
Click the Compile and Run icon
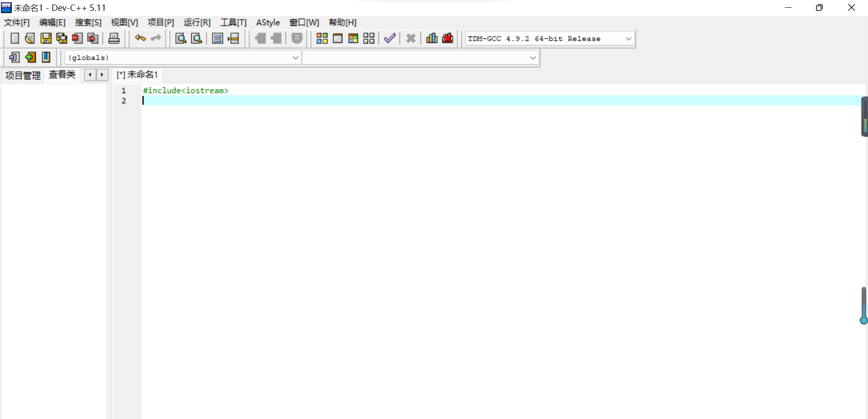coord(353,38)
